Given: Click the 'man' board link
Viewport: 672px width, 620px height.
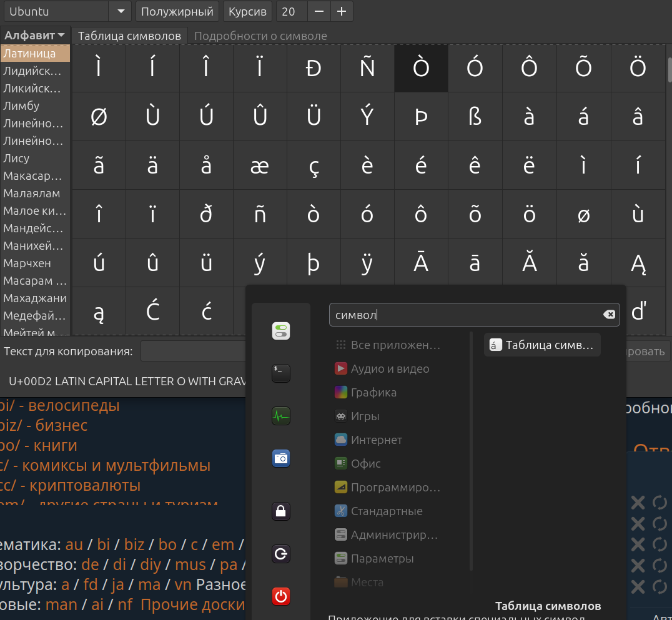Looking at the screenshot, I should click(61, 604).
